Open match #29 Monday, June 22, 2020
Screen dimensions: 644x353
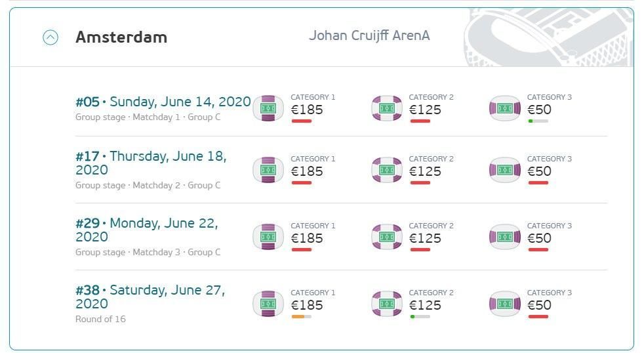[147, 230]
